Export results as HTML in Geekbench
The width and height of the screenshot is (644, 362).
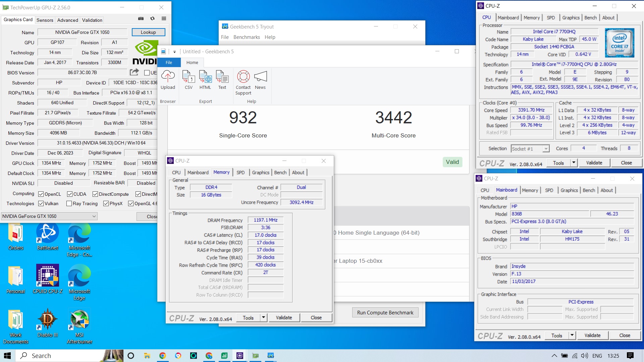[x=205, y=80]
